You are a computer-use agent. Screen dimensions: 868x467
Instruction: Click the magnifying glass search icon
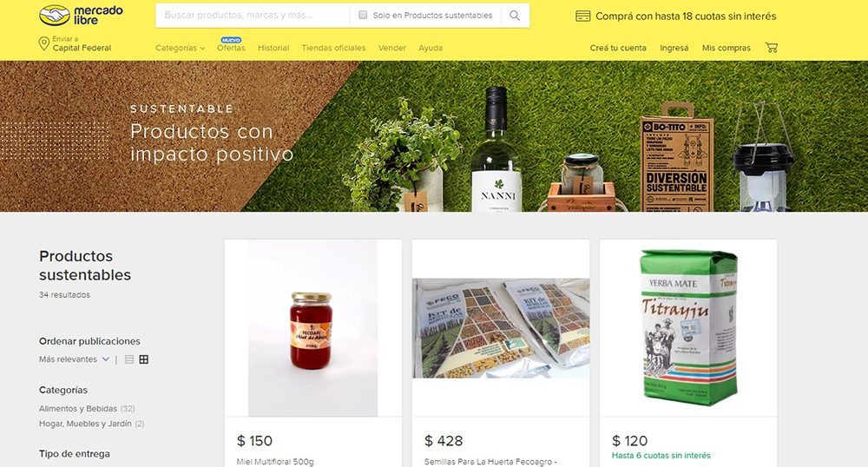[x=515, y=16]
